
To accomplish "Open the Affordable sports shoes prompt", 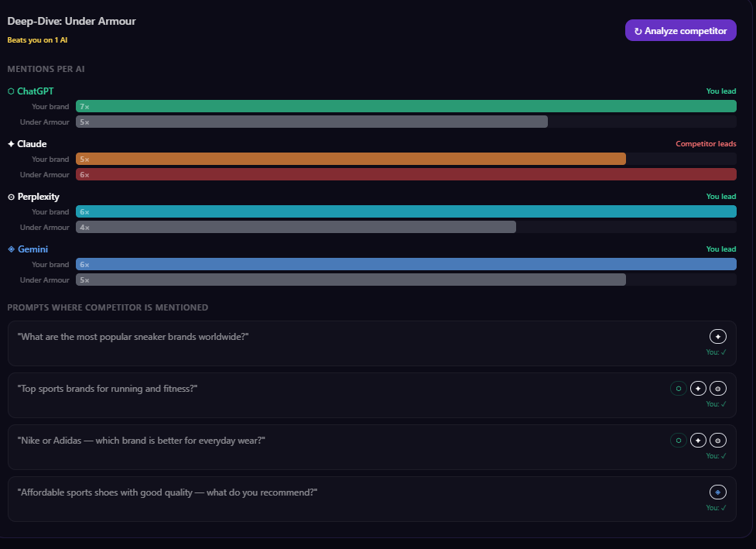I will click(x=371, y=499).
